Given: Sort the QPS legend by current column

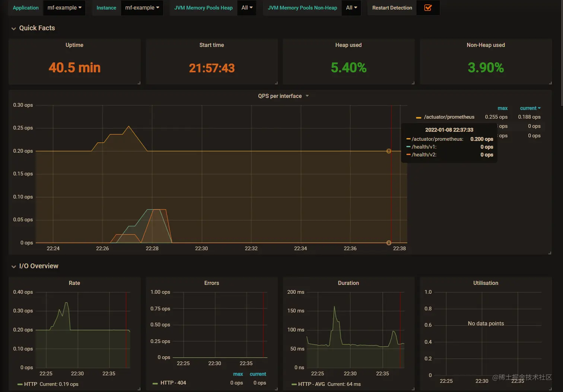Looking at the screenshot, I should pyautogui.click(x=530, y=108).
